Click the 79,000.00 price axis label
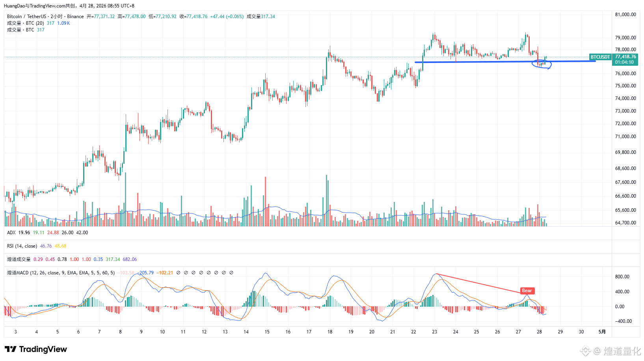Screen dimensions: 644x361 pos(625,38)
